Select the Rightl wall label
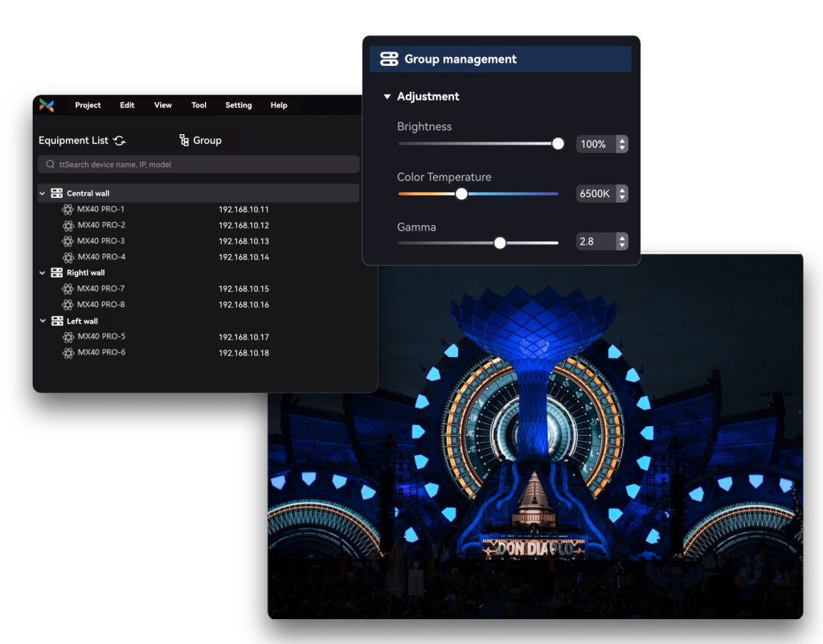 coord(85,273)
